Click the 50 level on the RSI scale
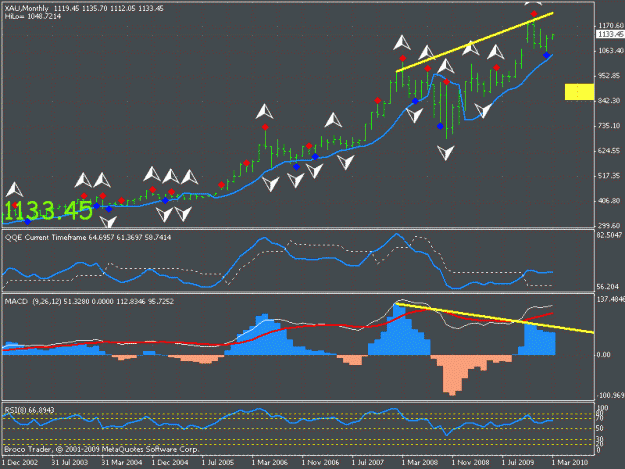 coord(600,428)
